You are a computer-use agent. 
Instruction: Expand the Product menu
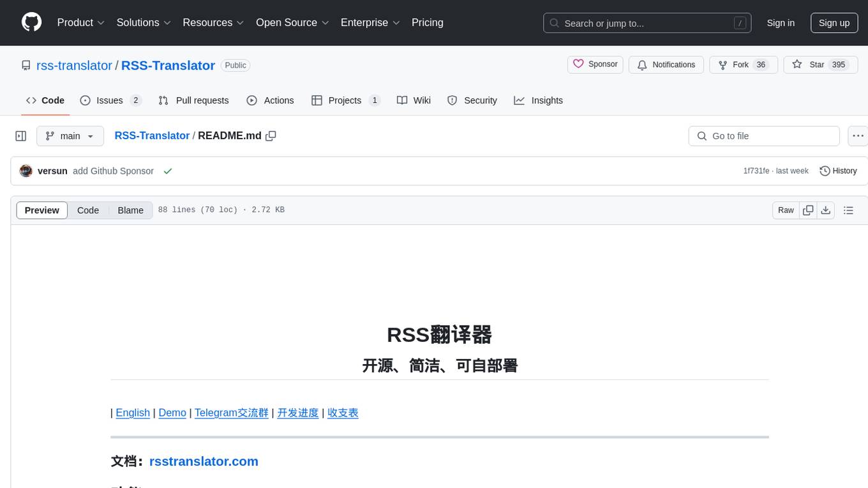[x=81, y=22]
